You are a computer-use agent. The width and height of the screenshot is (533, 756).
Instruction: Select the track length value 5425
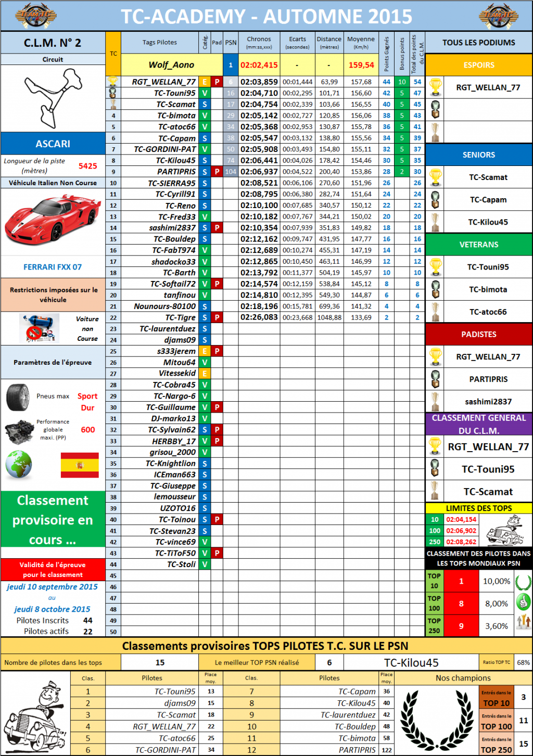coord(88,166)
